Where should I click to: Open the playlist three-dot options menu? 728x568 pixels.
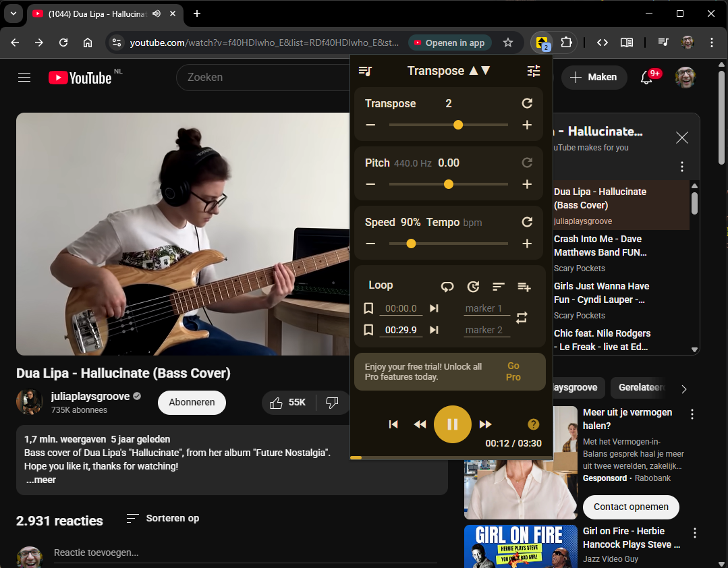(682, 167)
